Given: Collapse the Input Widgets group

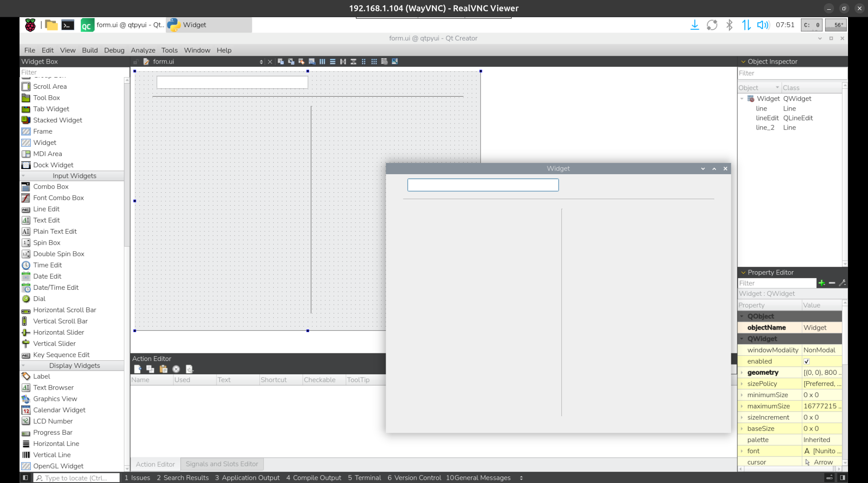Looking at the screenshot, I should (x=23, y=176).
